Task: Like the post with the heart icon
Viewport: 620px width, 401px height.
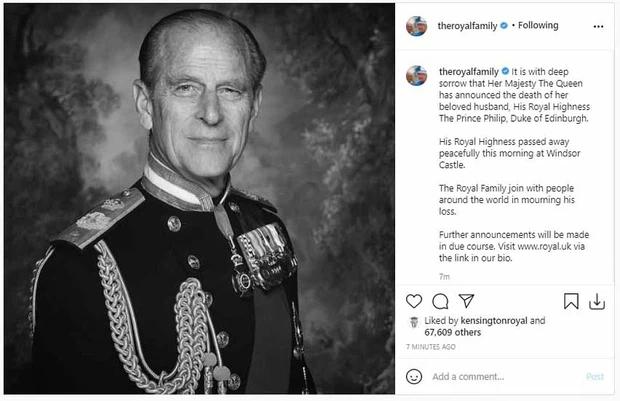Action: pos(415,300)
